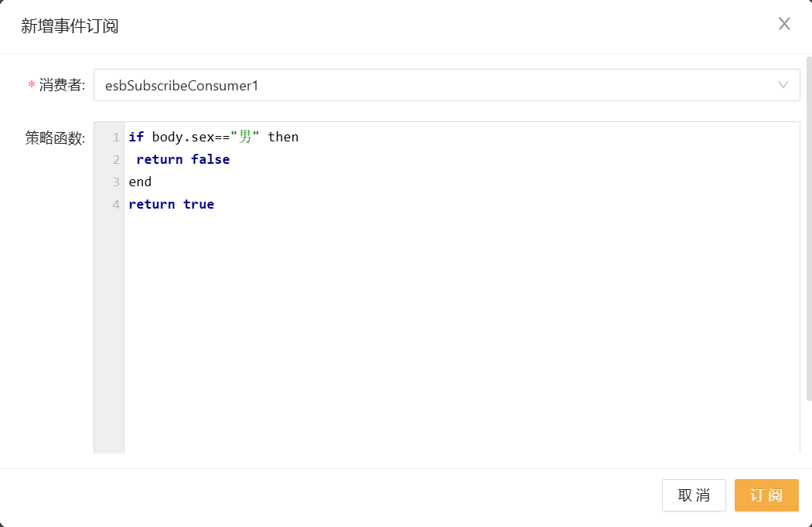Click the 消费者 field label
This screenshot has width=812, height=527.
(62, 85)
